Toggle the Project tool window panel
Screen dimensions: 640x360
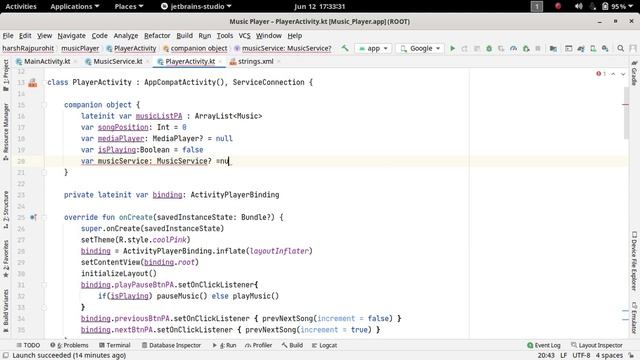click(x=6, y=75)
